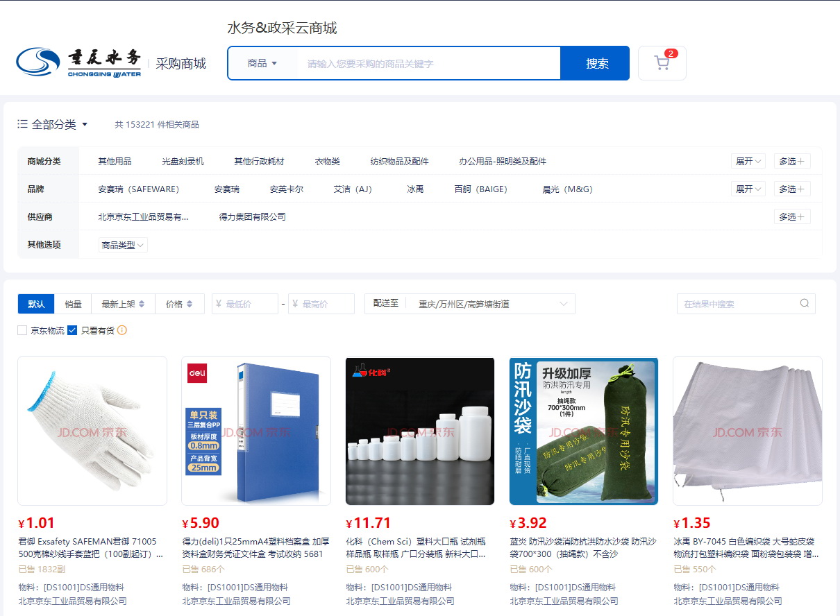Open the shopping cart icon
This screenshot has height=616, width=840.
click(662, 63)
